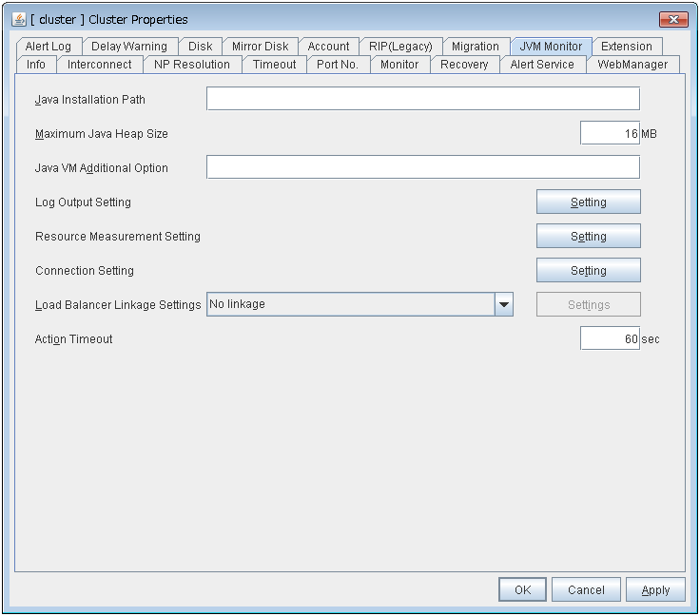Screen dimensions: 700x616
Task: Switch to the Alert Log tab
Action: [49, 46]
